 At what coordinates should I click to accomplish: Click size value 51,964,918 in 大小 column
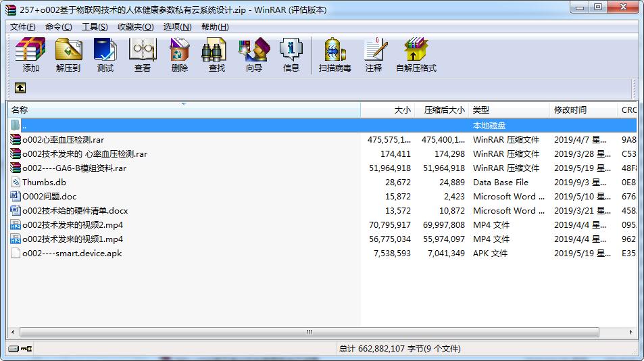[x=390, y=168]
